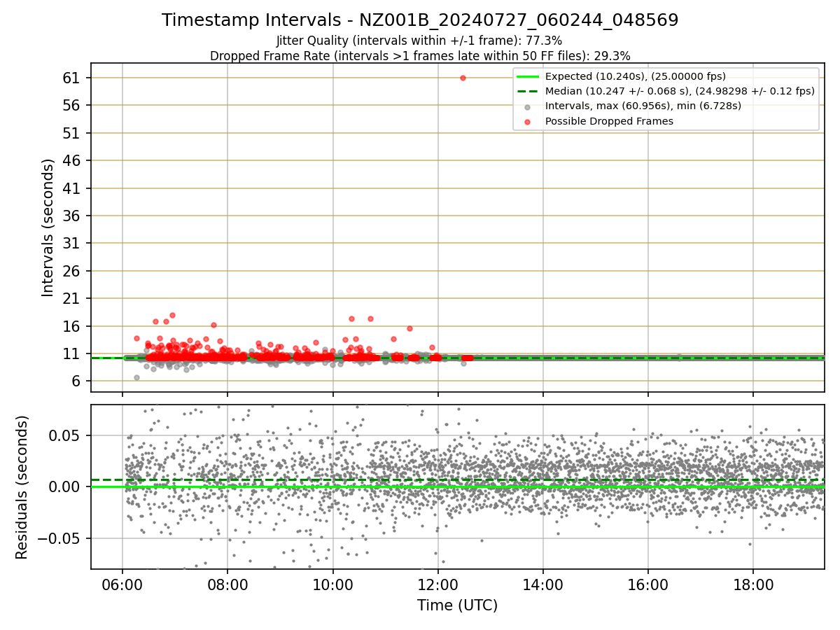This screenshot has width=840, height=630.
Task: Click the 12:00 x-axis tick label
Action: tap(438, 585)
